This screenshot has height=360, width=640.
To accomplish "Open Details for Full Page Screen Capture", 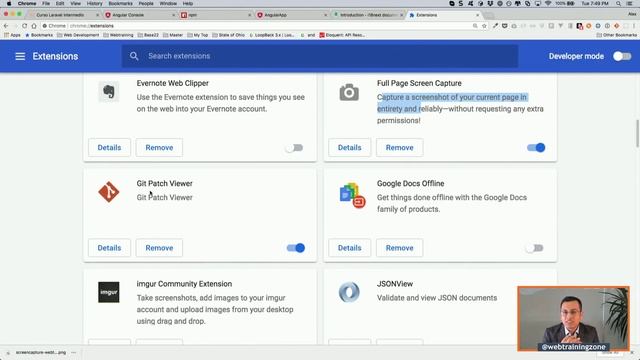I will [349, 148].
